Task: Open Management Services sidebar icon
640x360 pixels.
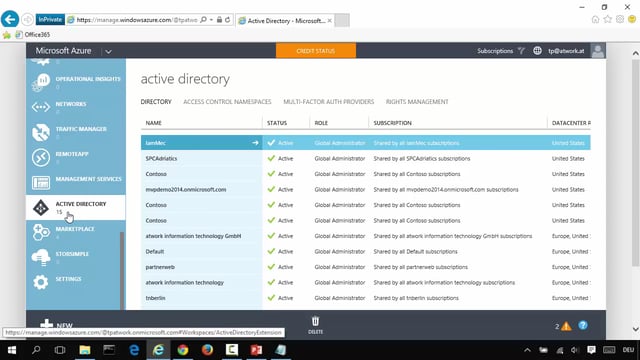Action: pos(41,182)
